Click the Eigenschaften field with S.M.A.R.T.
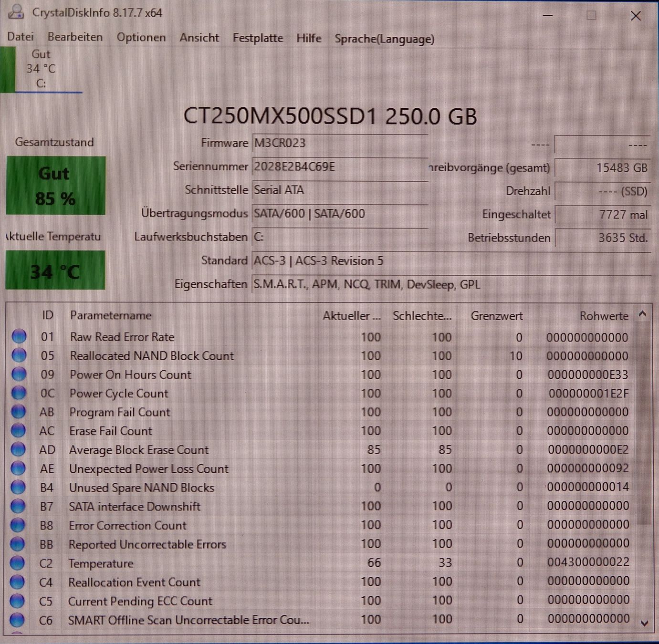The height and width of the screenshot is (644, 659). pyautogui.click(x=451, y=284)
